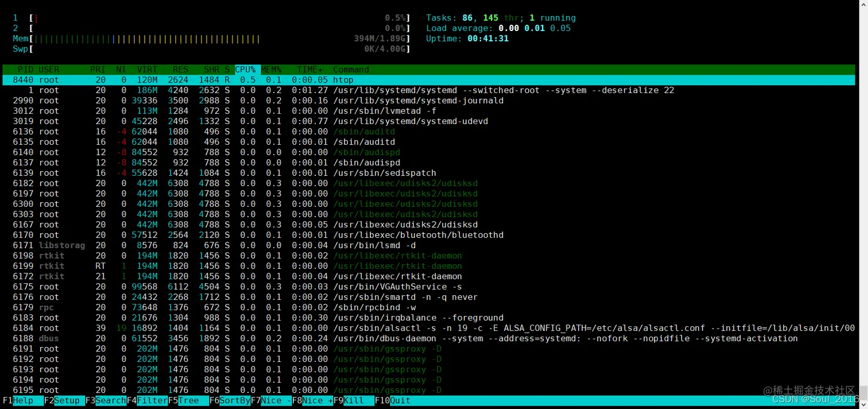Screen dimensions: 868x409
Task: Select the irqbalance --foreground process row
Action: (429, 318)
